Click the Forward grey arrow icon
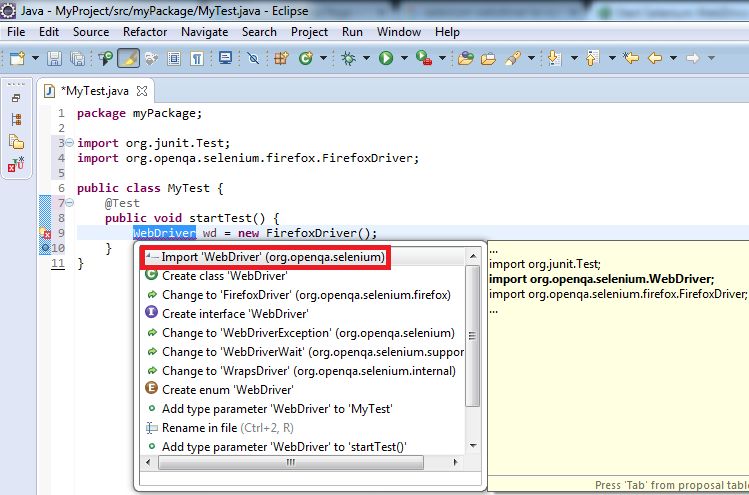 [x=693, y=58]
